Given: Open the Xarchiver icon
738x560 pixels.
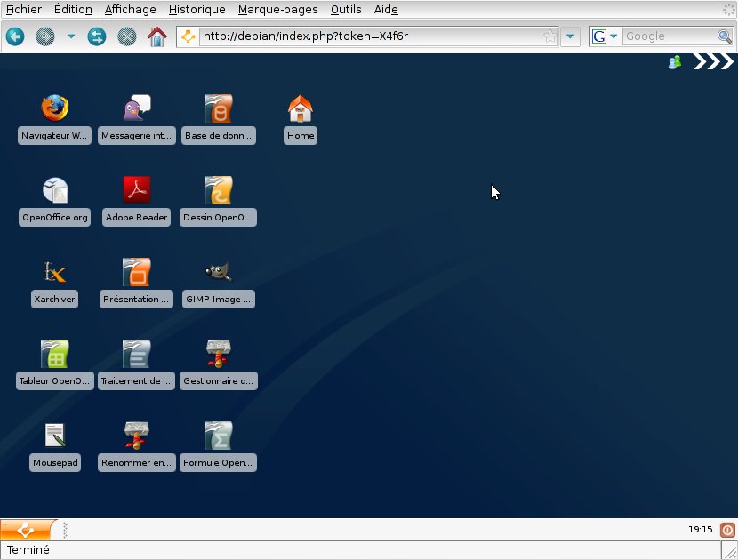Looking at the screenshot, I should (x=54, y=272).
